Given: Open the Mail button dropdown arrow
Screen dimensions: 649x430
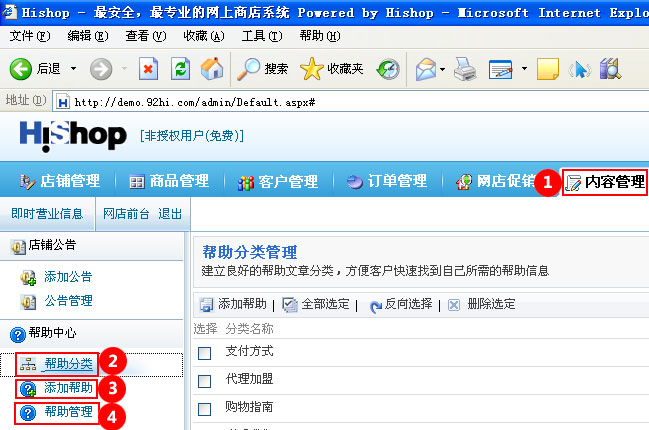Looking at the screenshot, I should (x=442, y=69).
